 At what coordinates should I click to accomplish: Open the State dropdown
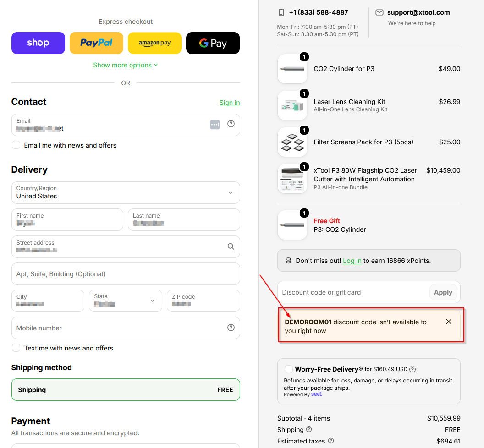coord(126,300)
